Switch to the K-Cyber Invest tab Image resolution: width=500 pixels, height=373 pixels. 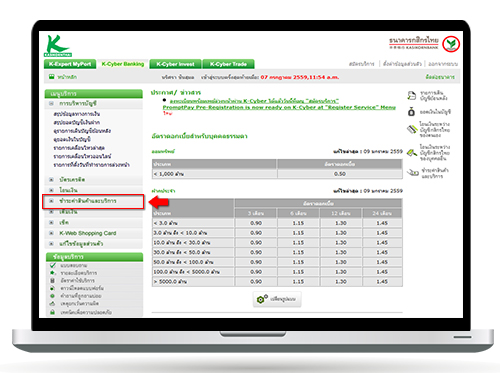[175, 64]
